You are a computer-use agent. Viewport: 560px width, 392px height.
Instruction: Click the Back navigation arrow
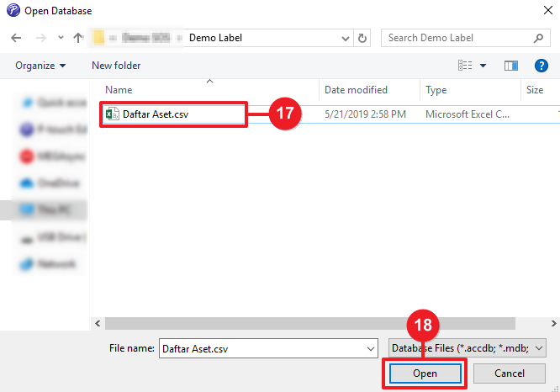(17, 39)
